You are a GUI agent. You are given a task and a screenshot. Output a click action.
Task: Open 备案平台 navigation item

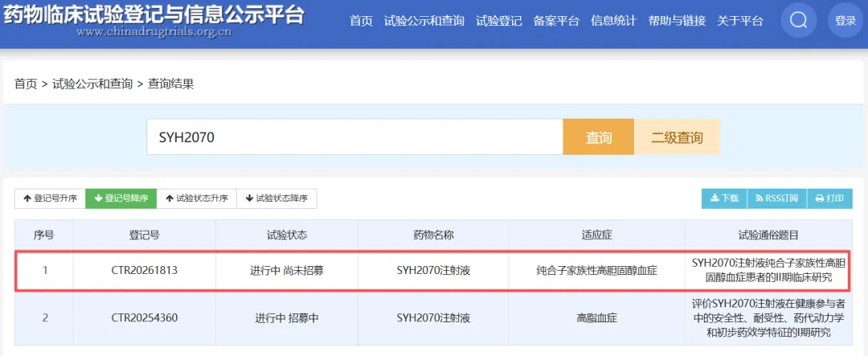[556, 21]
